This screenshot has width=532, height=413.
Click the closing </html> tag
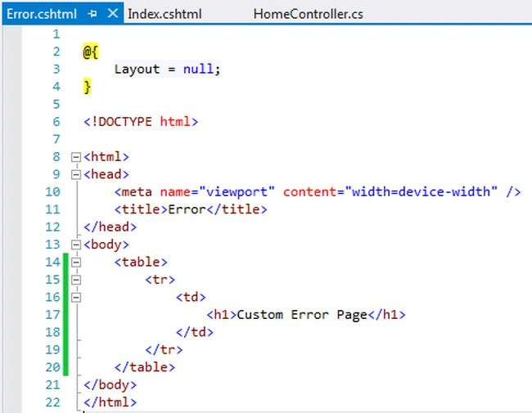tap(110, 402)
